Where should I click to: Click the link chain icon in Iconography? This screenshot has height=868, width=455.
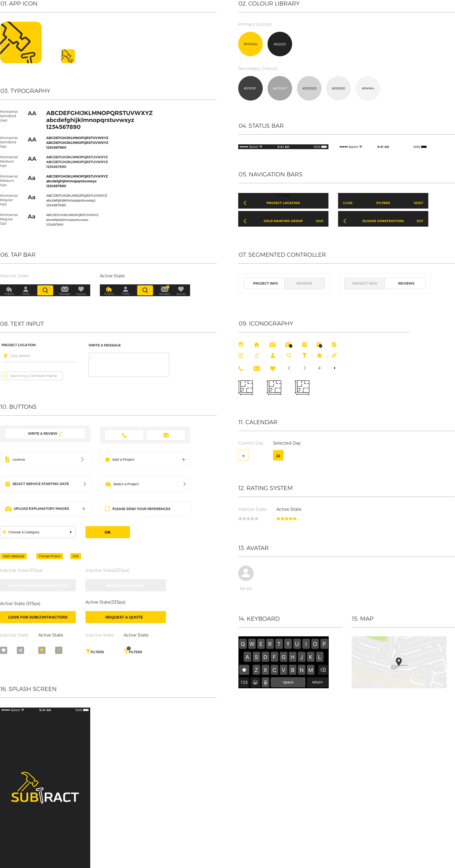click(334, 355)
